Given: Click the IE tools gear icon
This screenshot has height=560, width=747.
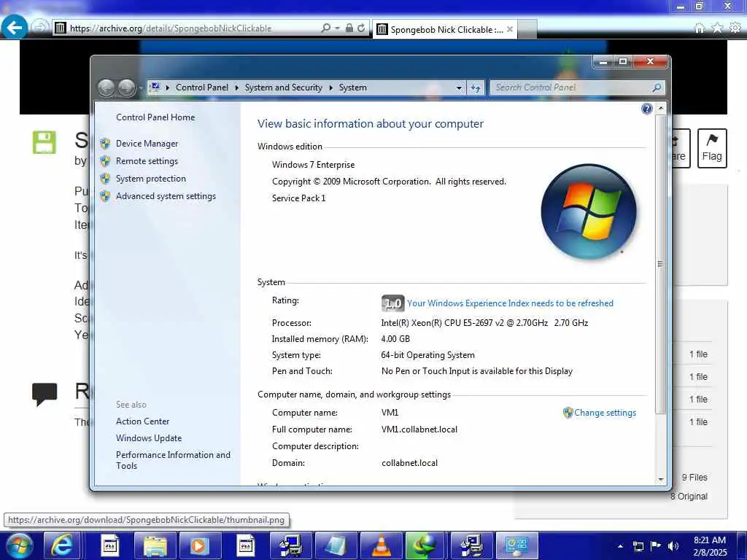Looking at the screenshot, I should point(735,28).
